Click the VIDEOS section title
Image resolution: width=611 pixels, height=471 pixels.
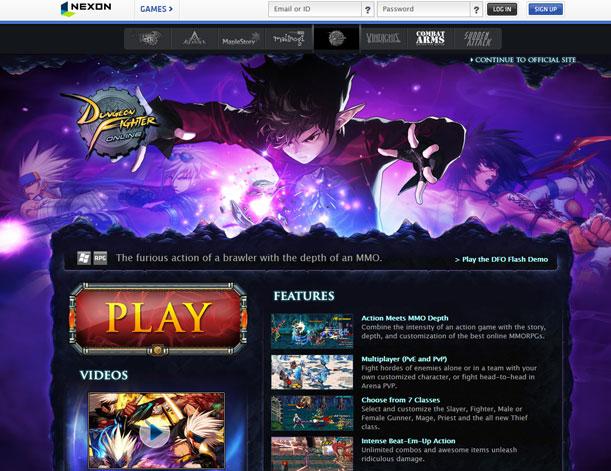(x=104, y=375)
